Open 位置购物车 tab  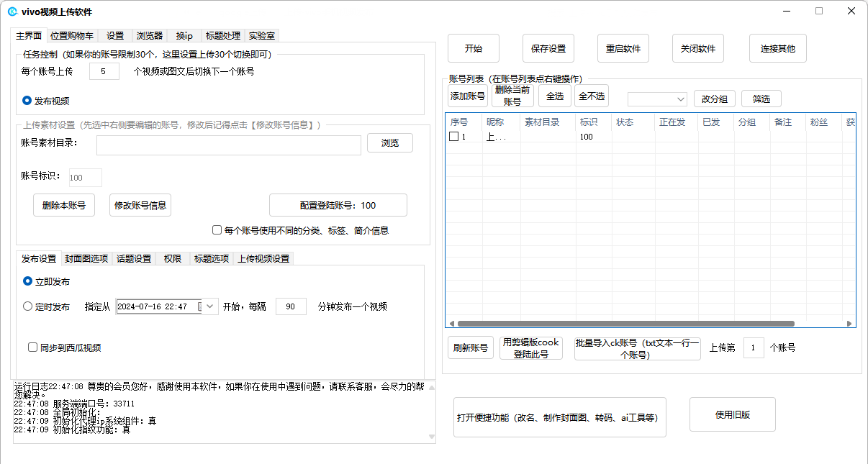[72, 35]
